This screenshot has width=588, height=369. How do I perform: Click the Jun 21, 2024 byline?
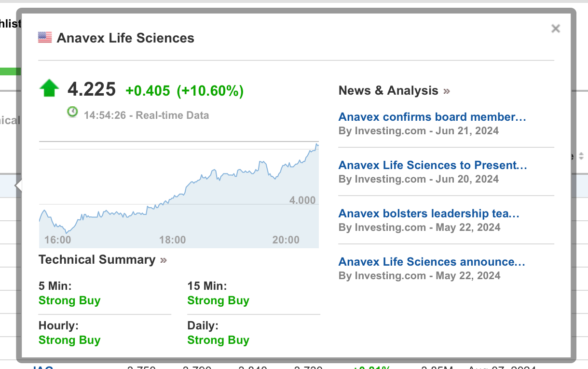[x=419, y=131]
